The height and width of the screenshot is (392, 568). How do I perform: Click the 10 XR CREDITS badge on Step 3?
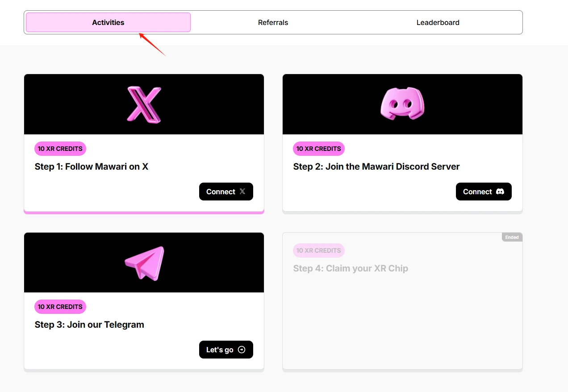coord(60,307)
